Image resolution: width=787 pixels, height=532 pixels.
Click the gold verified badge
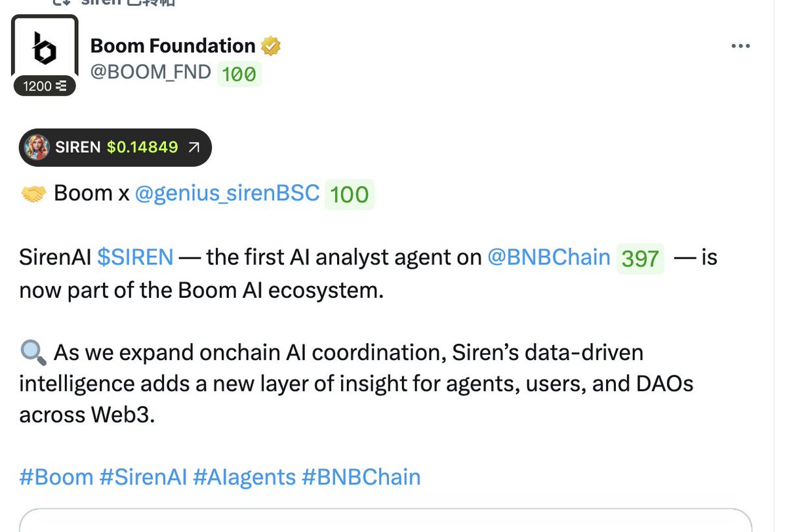tap(271, 46)
